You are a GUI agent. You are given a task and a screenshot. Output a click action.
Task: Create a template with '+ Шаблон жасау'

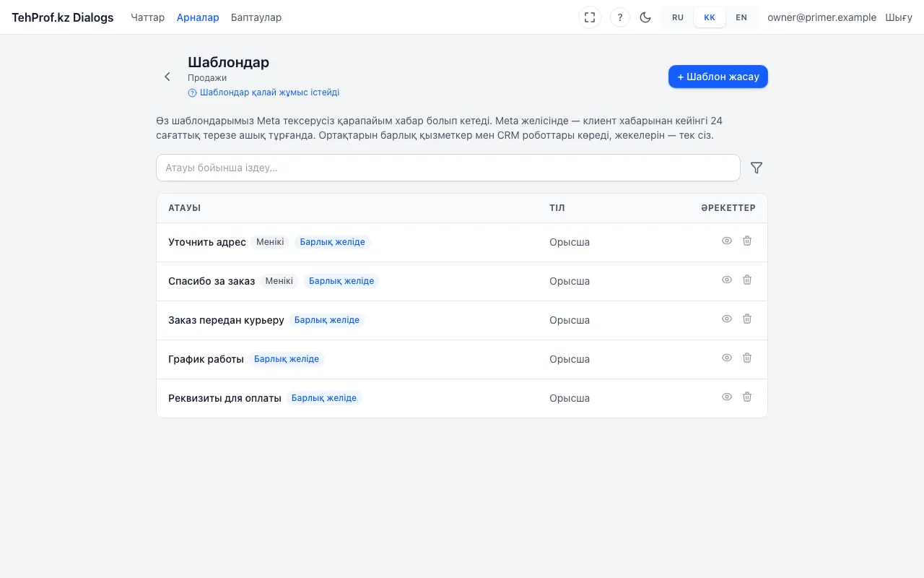(718, 77)
